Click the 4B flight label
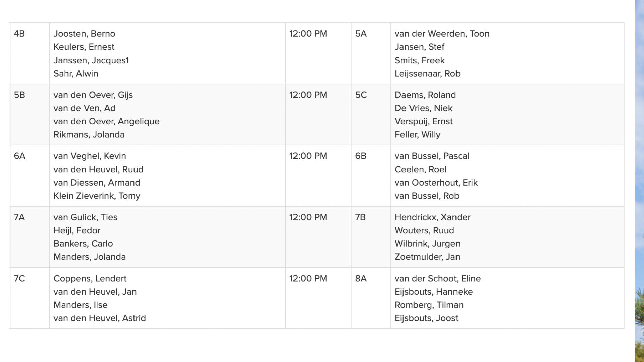The height and width of the screenshot is (362, 644). pos(19,34)
